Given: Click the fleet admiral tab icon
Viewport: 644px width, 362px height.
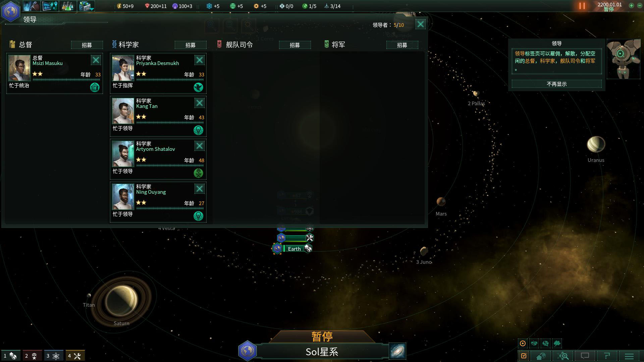Looking at the screenshot, I should click(219, 44).
